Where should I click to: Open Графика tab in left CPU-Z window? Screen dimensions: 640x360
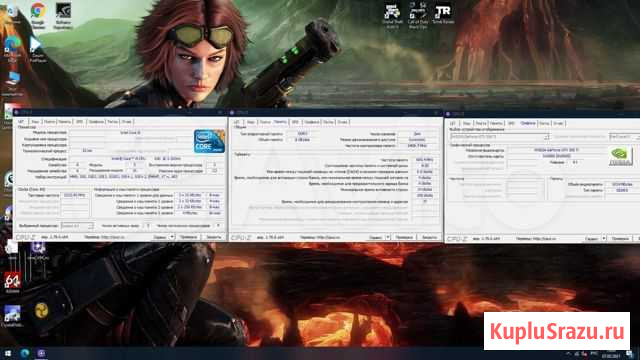click(x=96, y=122)
